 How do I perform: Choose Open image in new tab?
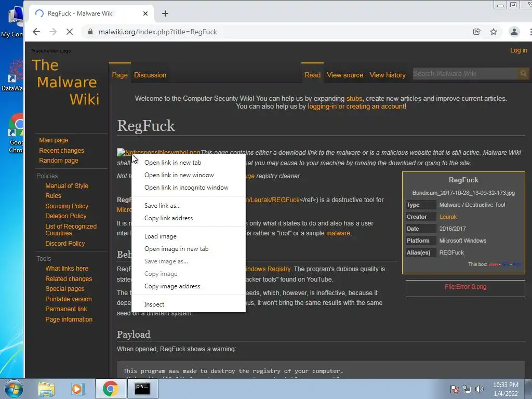(x=176, y=249)
